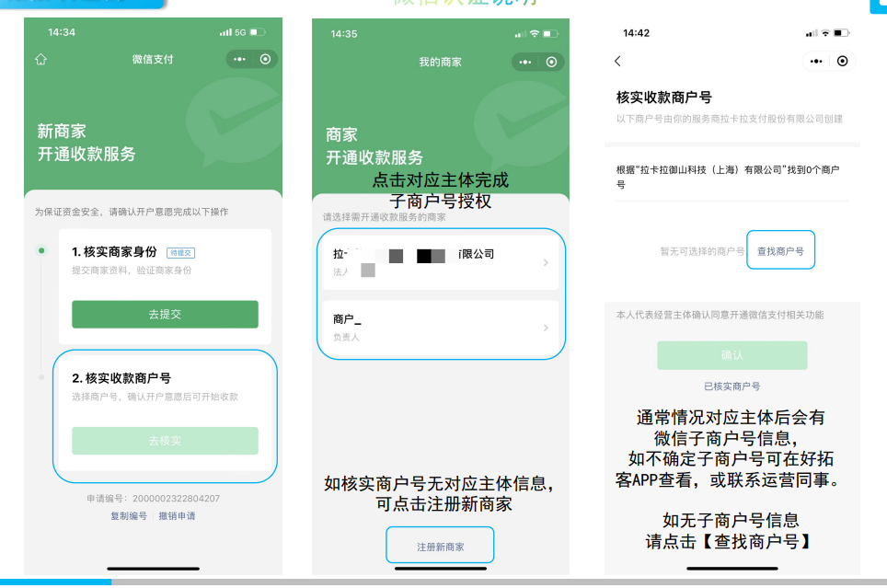Open the 商户_ row chevron
The height and width of the screenshot is (588, 887).
point(546,329)
